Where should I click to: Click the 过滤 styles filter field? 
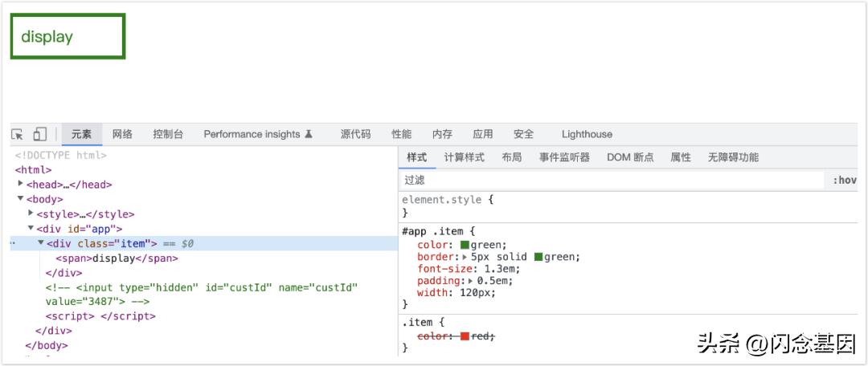611,181
